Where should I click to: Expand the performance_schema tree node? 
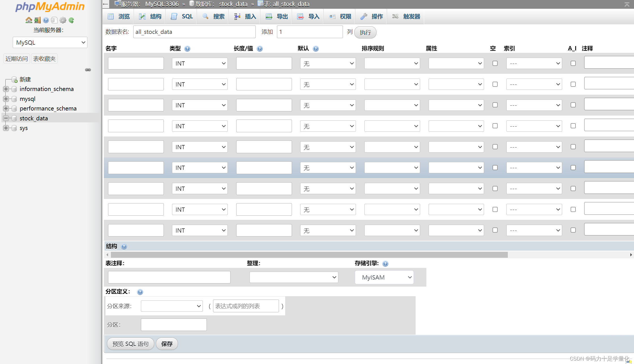coord(6,109)
